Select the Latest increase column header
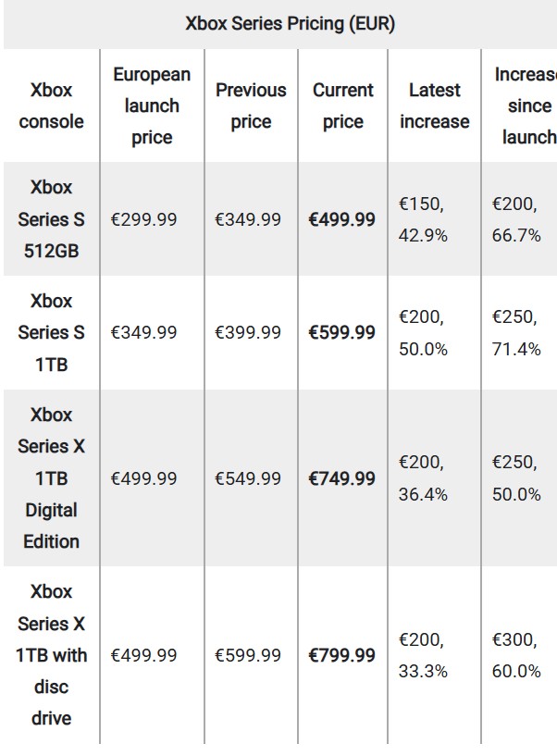Image resolution: width=557 pixels, height=756 pixels. pos(435,105)
